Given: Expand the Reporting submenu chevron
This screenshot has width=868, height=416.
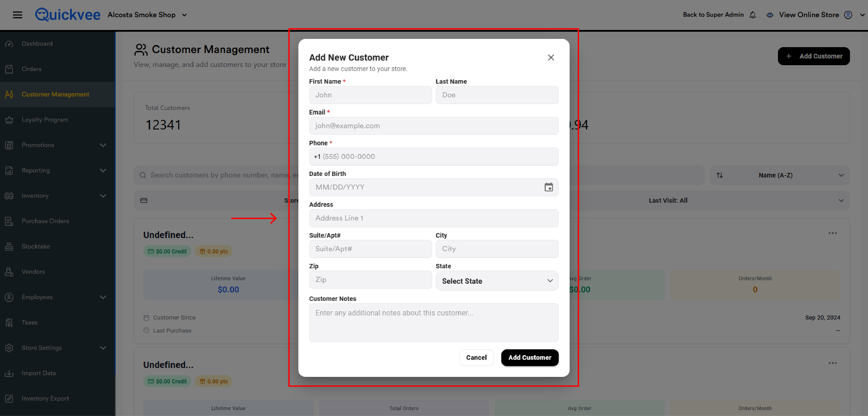Looking at the screenshot, I should [103, 170].
